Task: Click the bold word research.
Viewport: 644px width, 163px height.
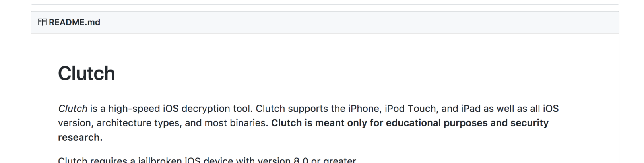Action: pos(80,137)
